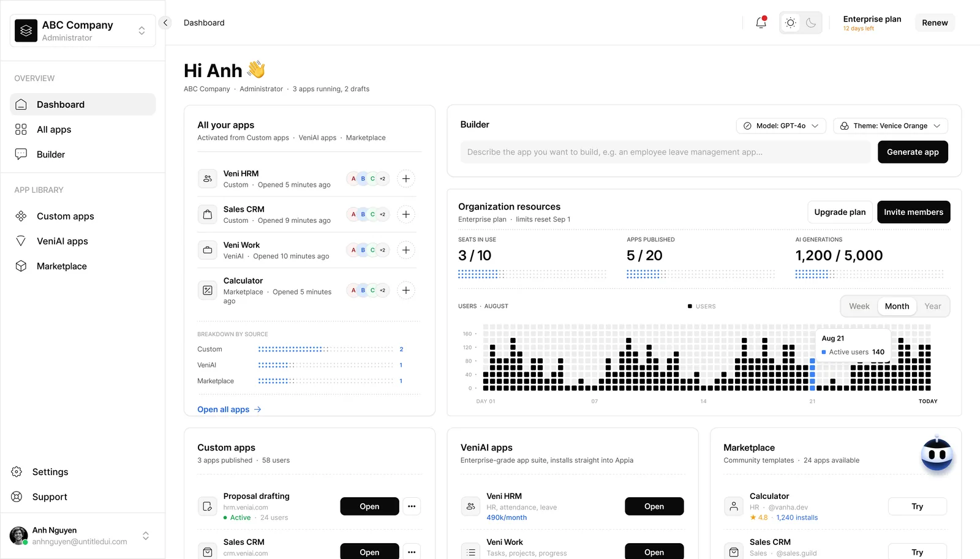980x559 pixels.
Task: Expand Anh Nguyen account menu
Action: pyautogui.click(x=146, y=536)
